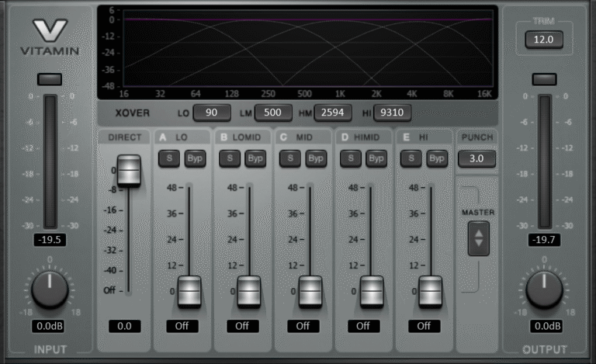Solo the MID band
Screen dimensions: 596x364
(289, 158)
